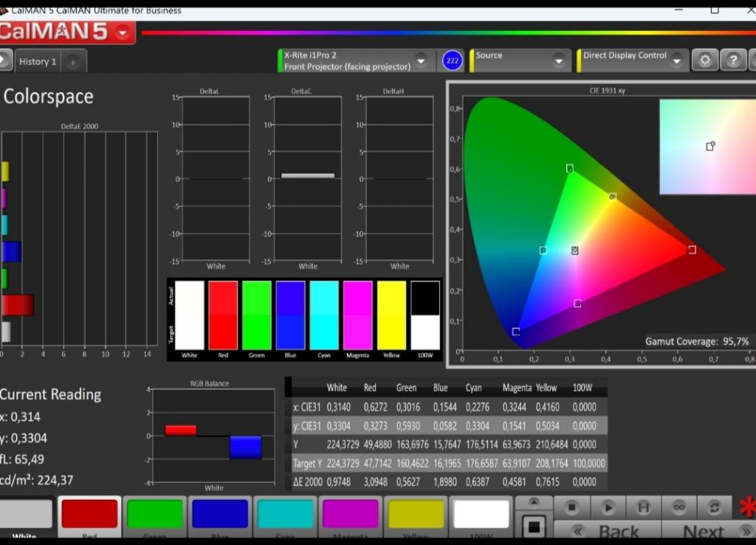Open help with the question mark icon
The width and height of the screenshot is (756, 545).
[x=732, y=61]
